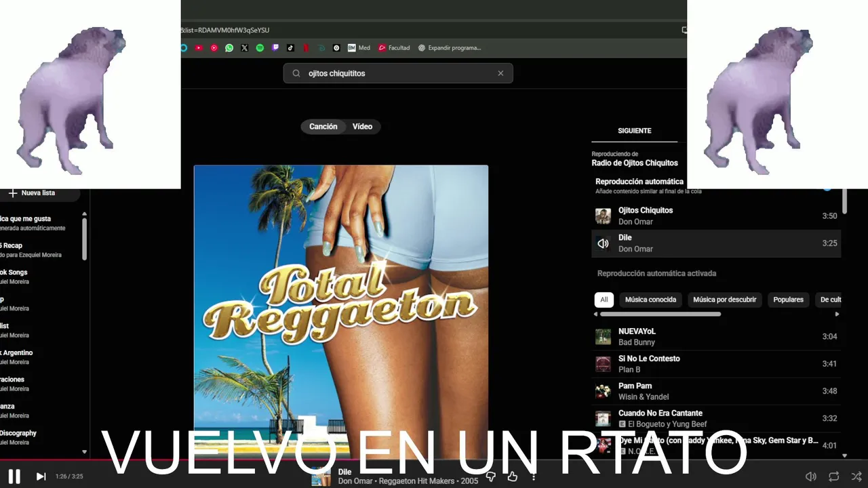Play Si No Le Contesto by Plan B
The width and height of the screenshot is (868, 488).
[x=716, y=364]
